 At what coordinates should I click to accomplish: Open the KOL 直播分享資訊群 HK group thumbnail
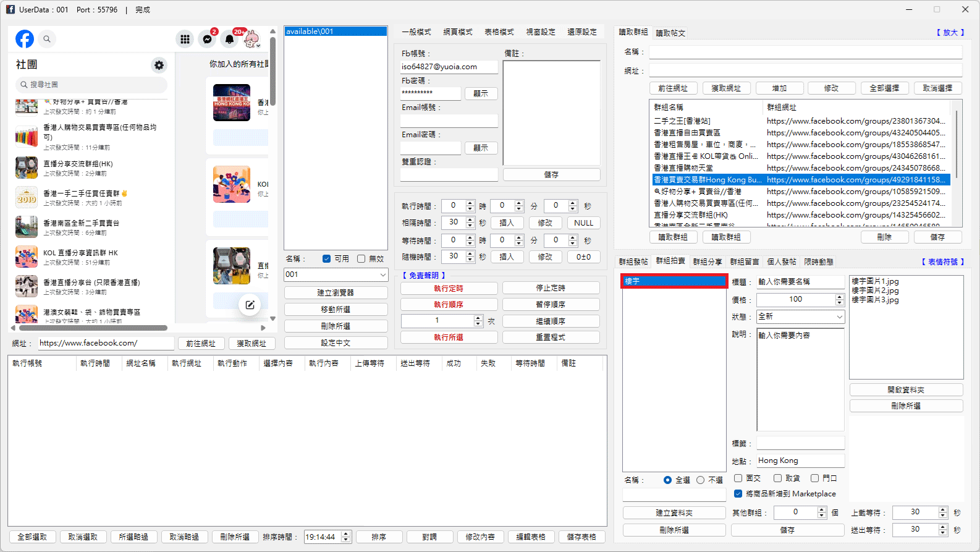point(27,257)
